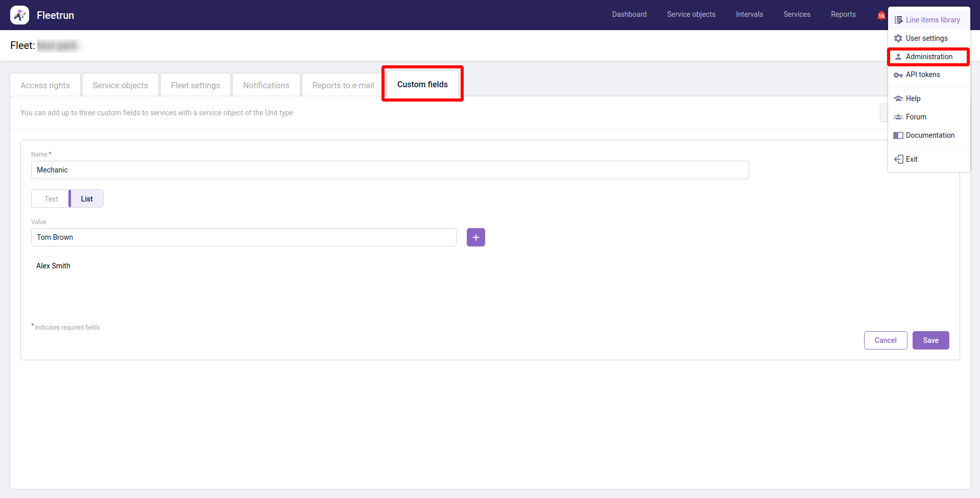980x498 pixels.
Task: Click the gear icon for User settings
Action: [x=898, y=38]
